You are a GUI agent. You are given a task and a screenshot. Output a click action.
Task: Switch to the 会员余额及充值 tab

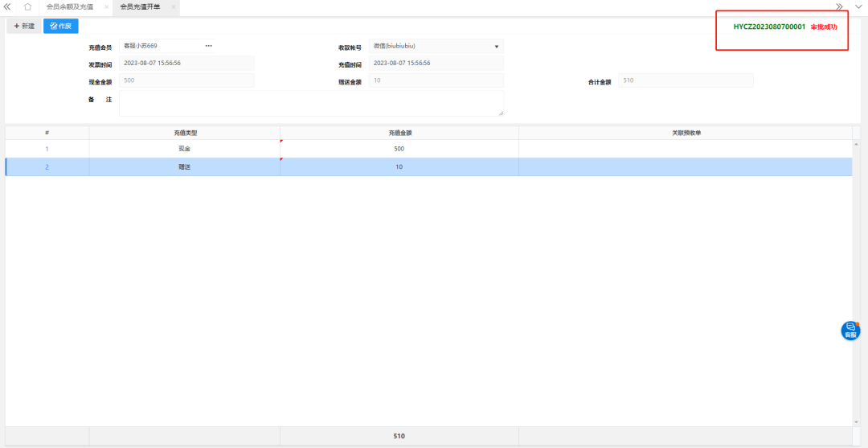click(70, 6)
